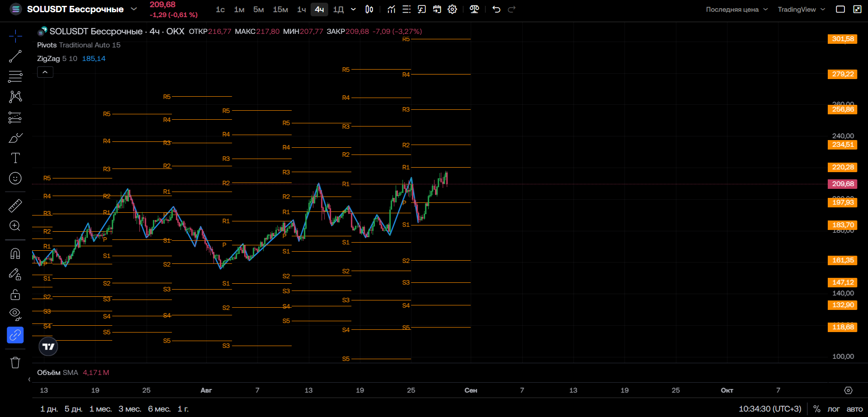
Task: Choose the text annotation tool
Action: tap(15, 158)
